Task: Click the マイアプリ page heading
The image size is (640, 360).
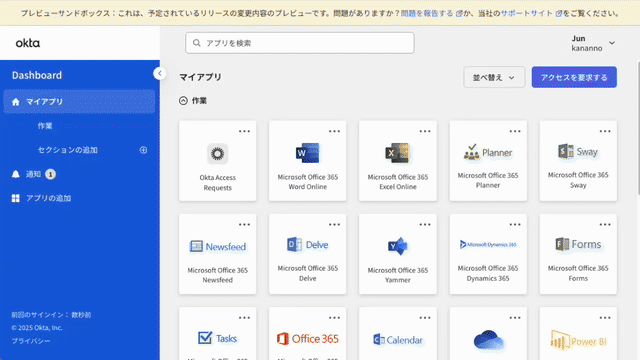Action: (200, 77)
